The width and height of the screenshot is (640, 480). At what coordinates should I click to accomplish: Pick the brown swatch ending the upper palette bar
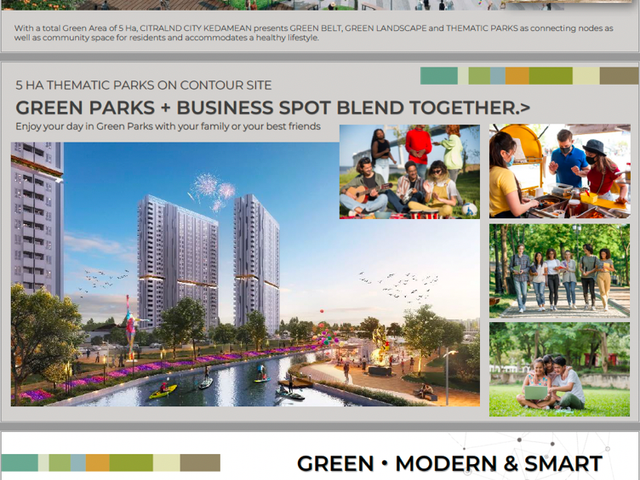tap(619, 76)
